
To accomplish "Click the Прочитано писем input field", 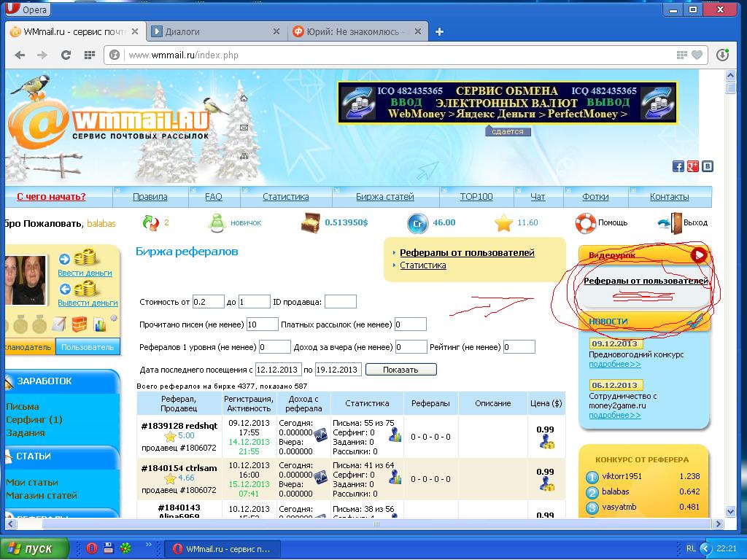I will click(262, 324).
